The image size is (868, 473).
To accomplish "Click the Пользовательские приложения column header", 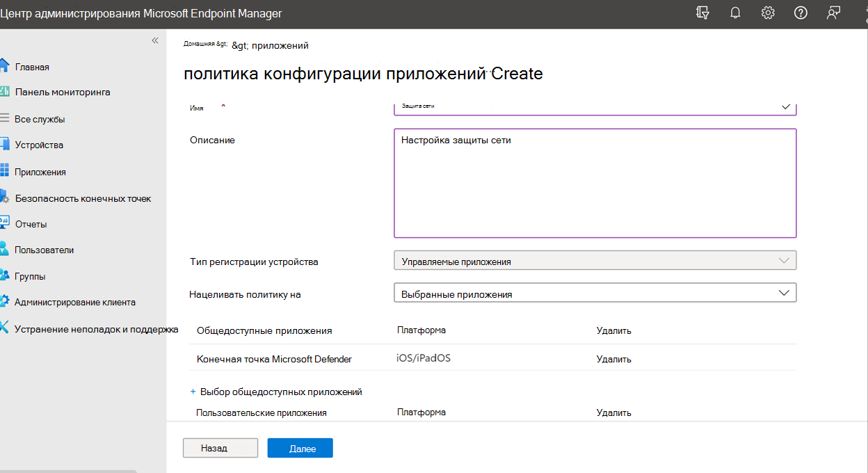I will pos(262,412).
